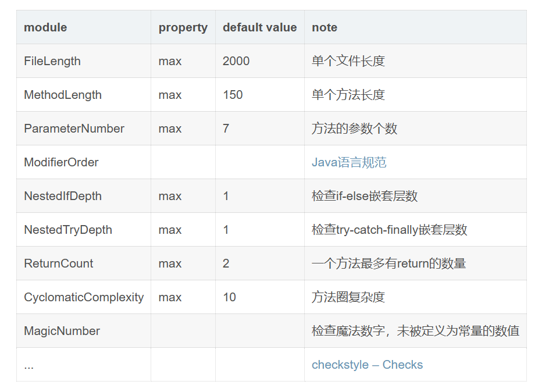Click the note 检查try-catch-finally嵌套层数
Viewport: 542px width, 392px height.
tap(389, 230)
